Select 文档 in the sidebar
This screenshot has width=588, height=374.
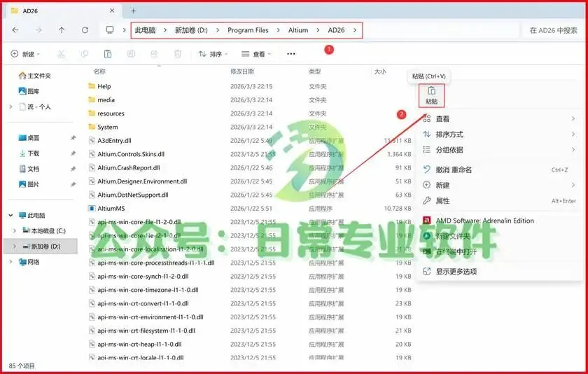[29, 169]
